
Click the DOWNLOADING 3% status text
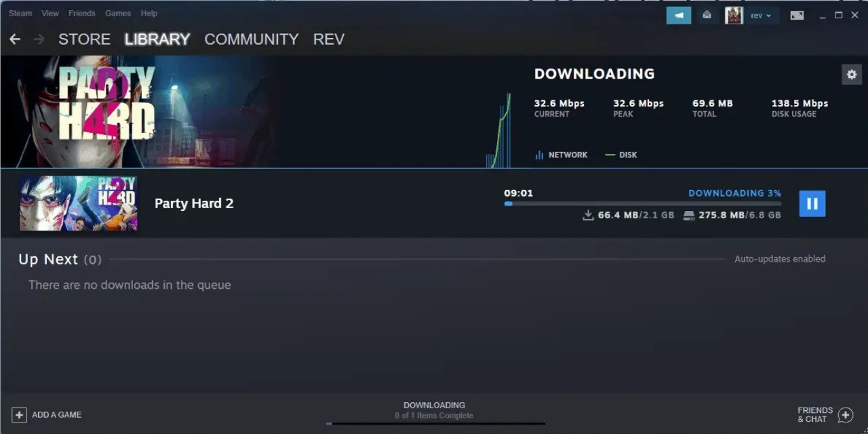coord(735,193)
